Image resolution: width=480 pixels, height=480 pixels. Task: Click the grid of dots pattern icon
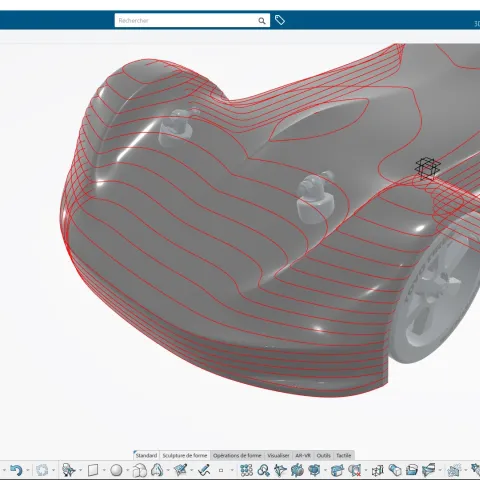(x=246, y=470)
